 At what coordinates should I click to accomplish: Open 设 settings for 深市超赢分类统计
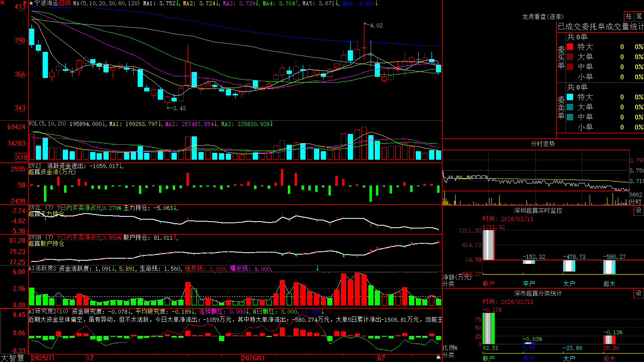[x=638, y=293]
